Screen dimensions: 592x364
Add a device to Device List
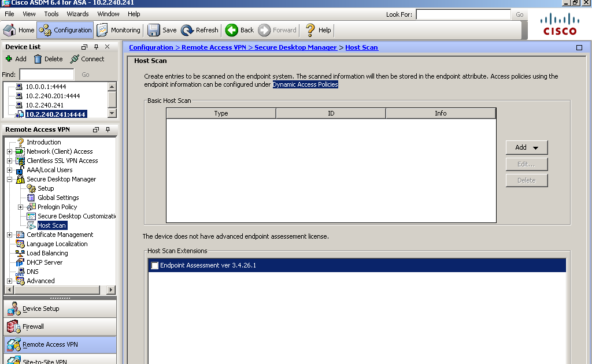click(x=16, y=59)
